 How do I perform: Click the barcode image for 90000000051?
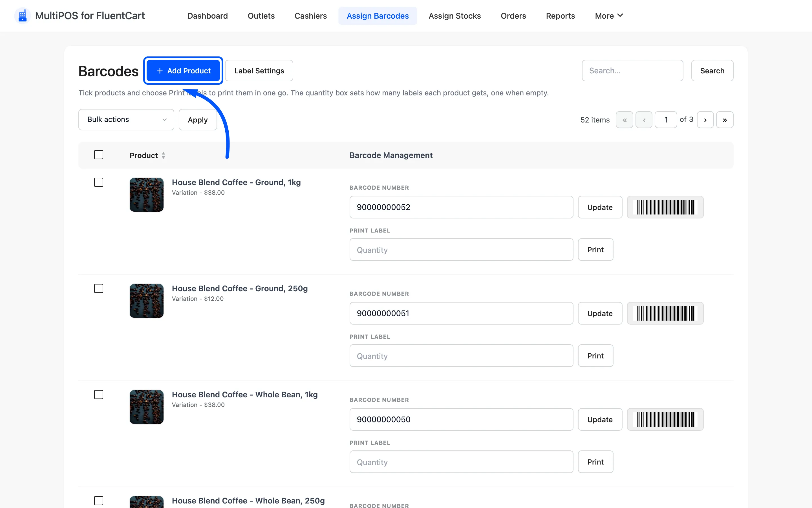tap(665, 314)
